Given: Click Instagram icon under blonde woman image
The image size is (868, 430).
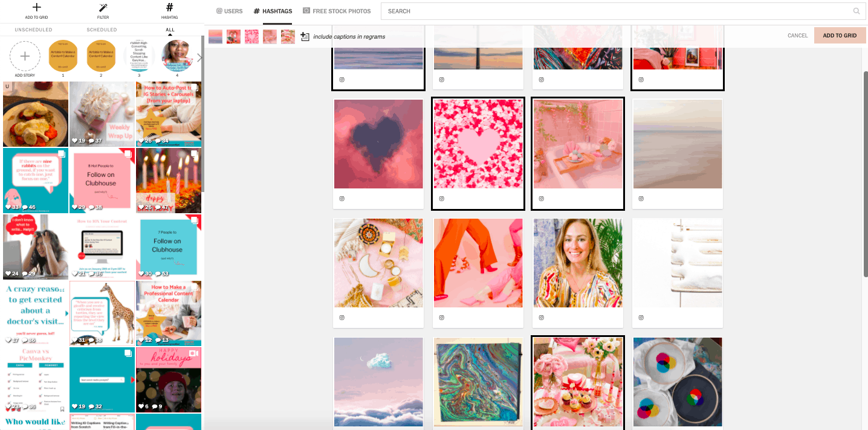Looking at the screenshot, I should click(x=541, y=318).
